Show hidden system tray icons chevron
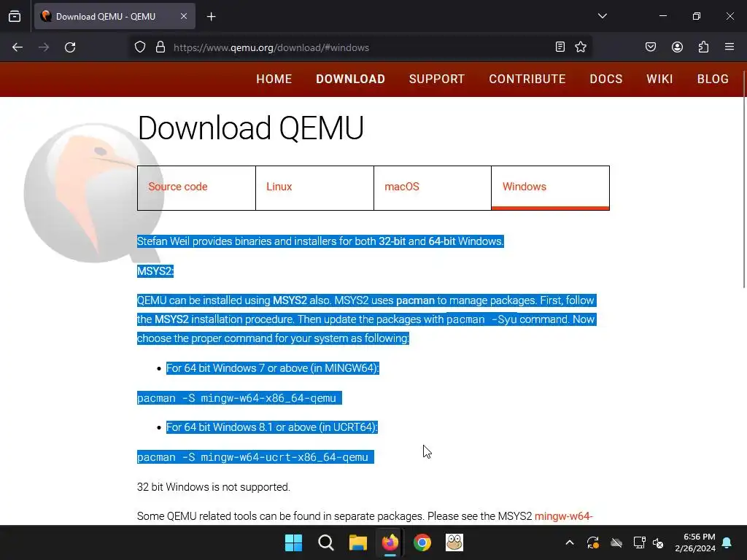Screen dimensions: 747x560 point(569,542)
